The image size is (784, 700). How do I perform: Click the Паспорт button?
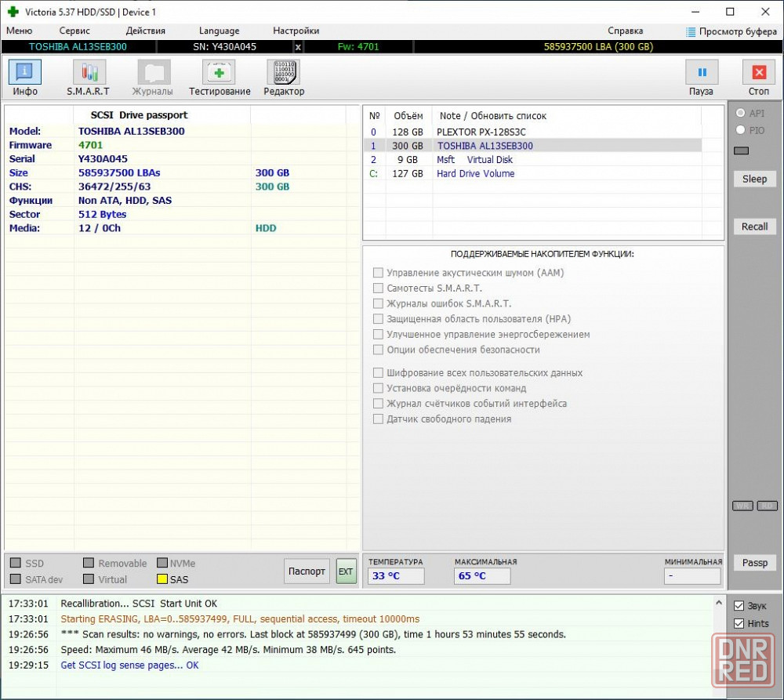(x=307, y=571)
